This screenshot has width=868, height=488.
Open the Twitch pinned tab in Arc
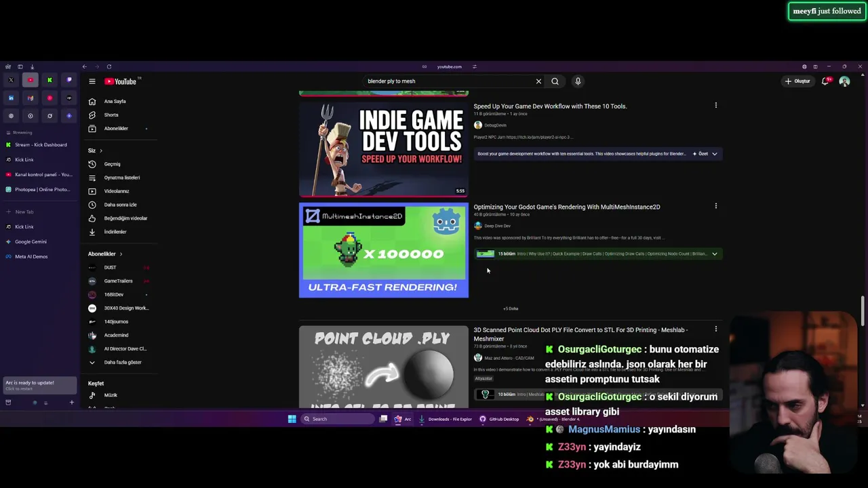click(68, 80)
